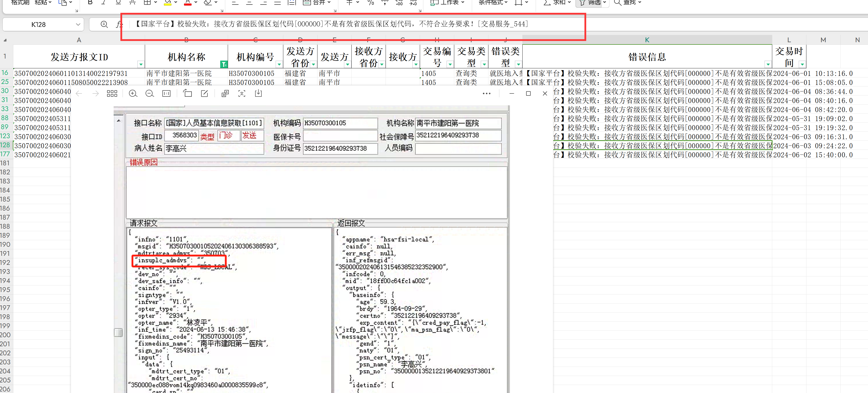The width and height of the screenshot is (868, 393).
Task: Open thumbnail grid view in viewer
Action: pos(112,94)
